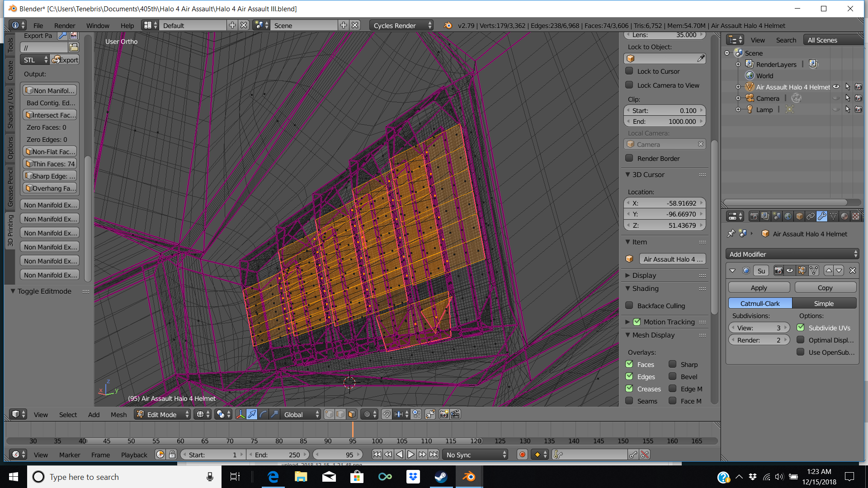868x488 pixels.
Task: Disable Motion Tracking checkbox
Action: (637, 322)
